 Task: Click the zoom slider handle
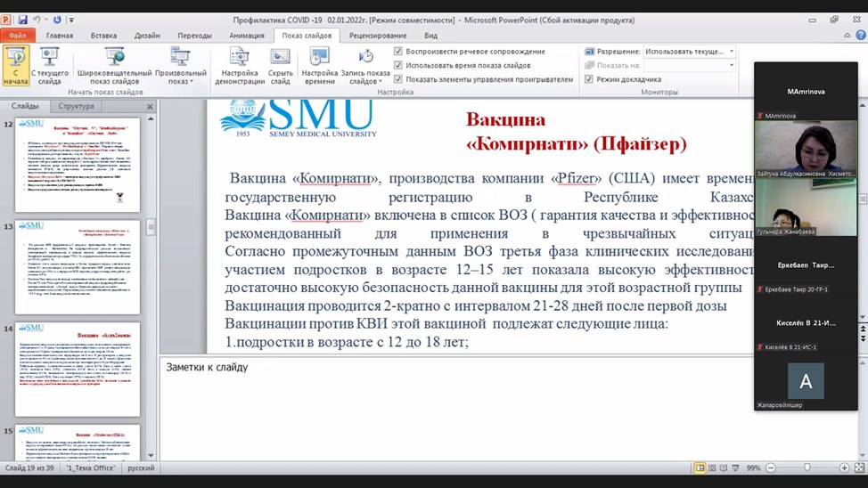(x=807, y=468)
